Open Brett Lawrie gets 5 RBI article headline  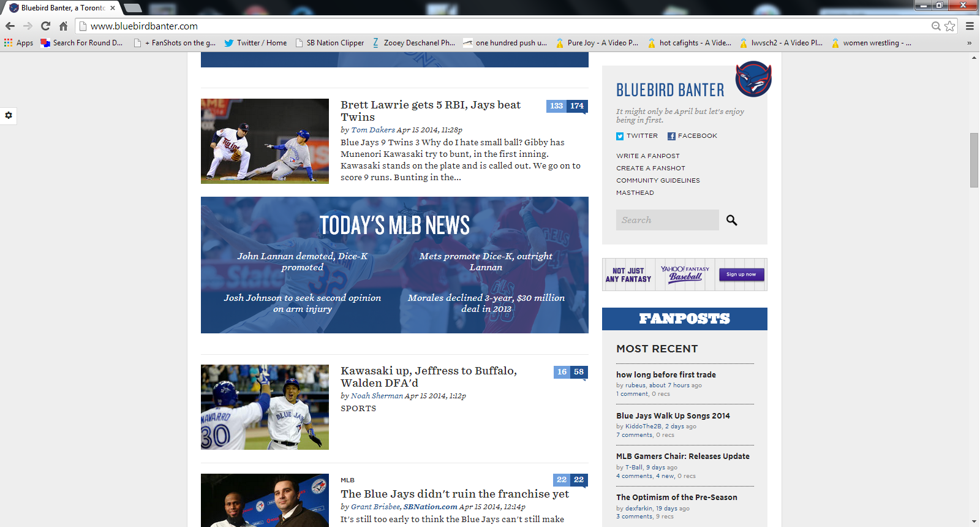coord(431,111)
